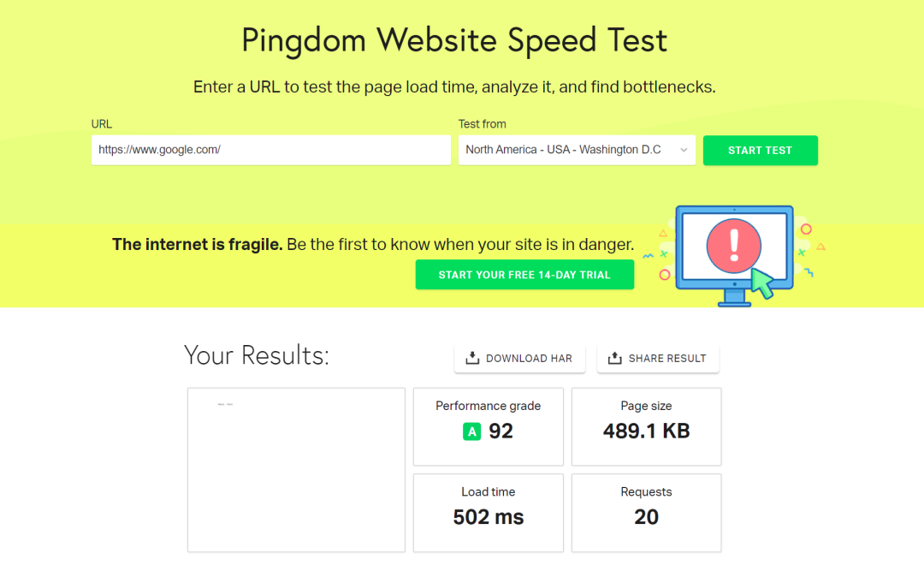Click the Download HAR button
Screen dimensions: 924x571
click(519, 358)
